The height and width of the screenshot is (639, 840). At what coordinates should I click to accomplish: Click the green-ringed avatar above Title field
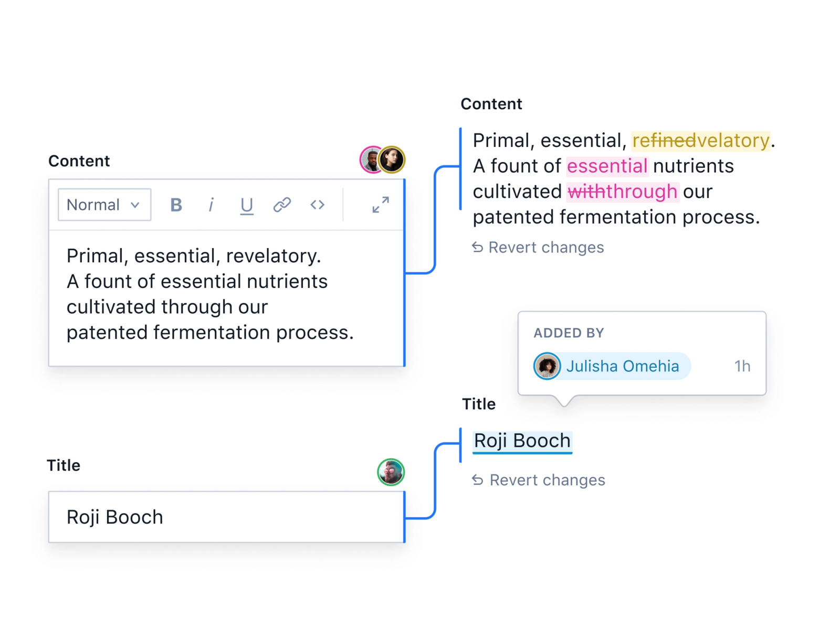tap(391, 472)
